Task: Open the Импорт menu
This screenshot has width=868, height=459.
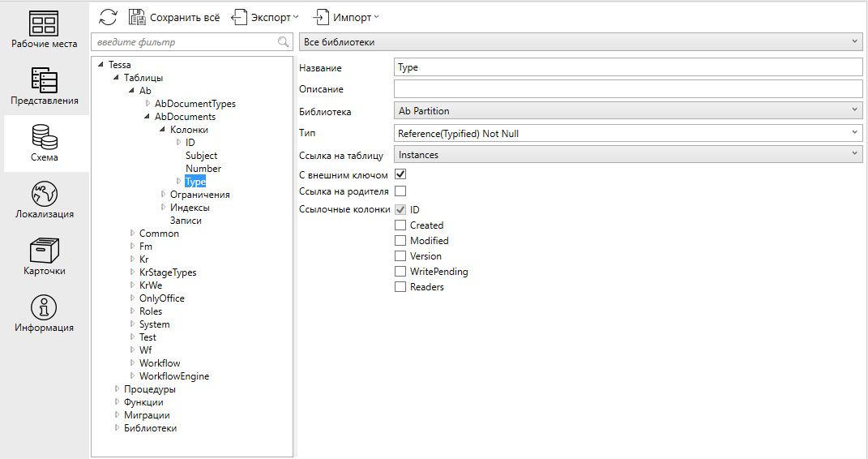Action: [x=346, y=17]
